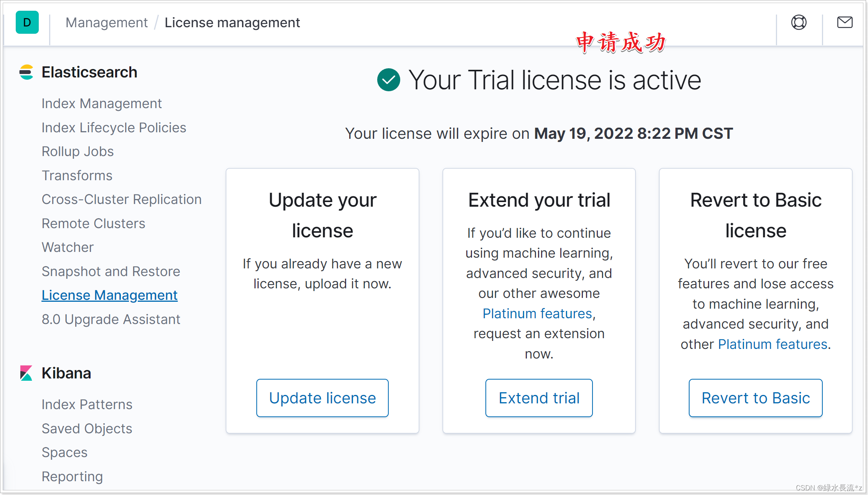Click the Elasticsearch section heading
Viewport: 868px width, 495px height.
pos(89,72)
